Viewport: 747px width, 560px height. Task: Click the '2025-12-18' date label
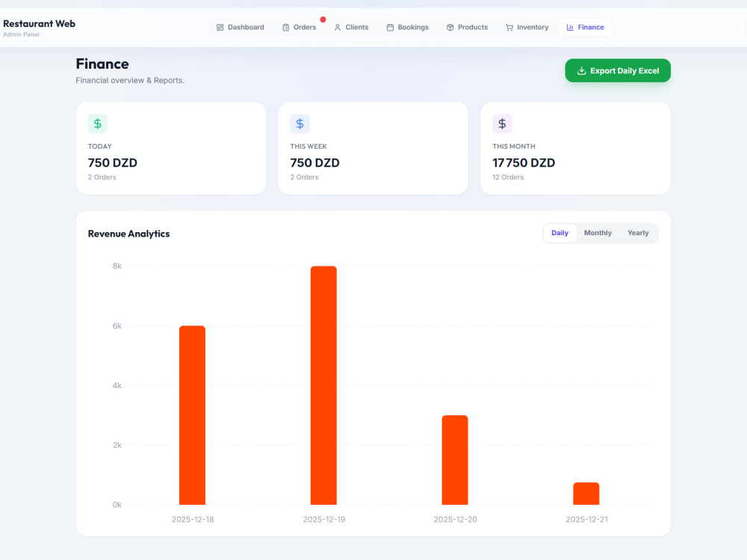click(x=193, y=520)
